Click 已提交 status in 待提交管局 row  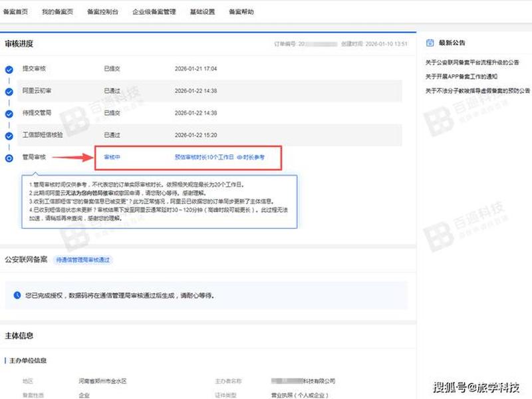point(112,113)
